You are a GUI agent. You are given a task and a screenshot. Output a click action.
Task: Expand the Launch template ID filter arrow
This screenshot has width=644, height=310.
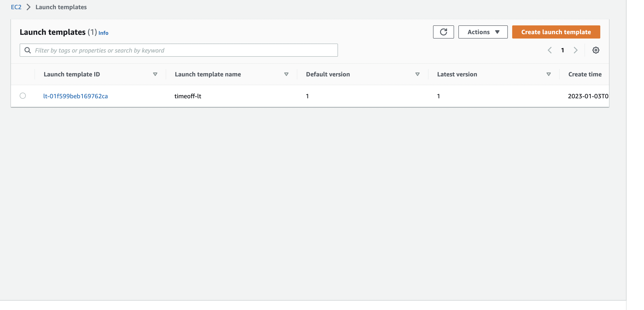pyautogui.click(x=155, y=74)
